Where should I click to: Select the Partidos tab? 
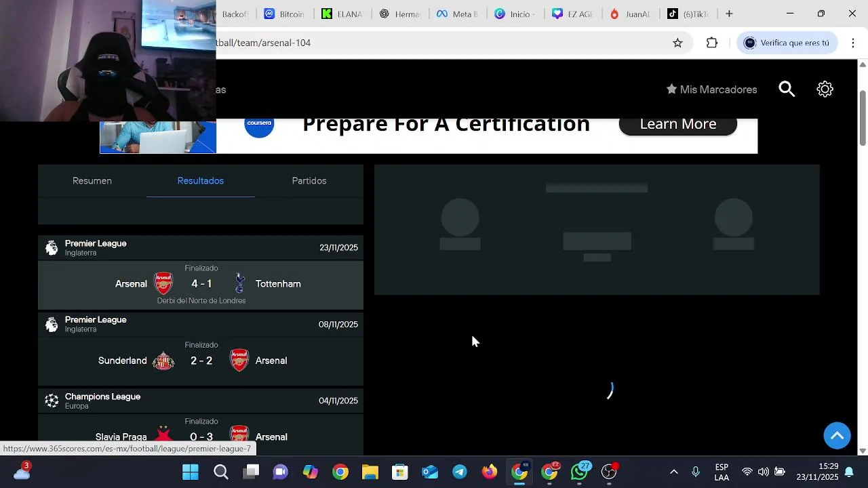(309, 181)
